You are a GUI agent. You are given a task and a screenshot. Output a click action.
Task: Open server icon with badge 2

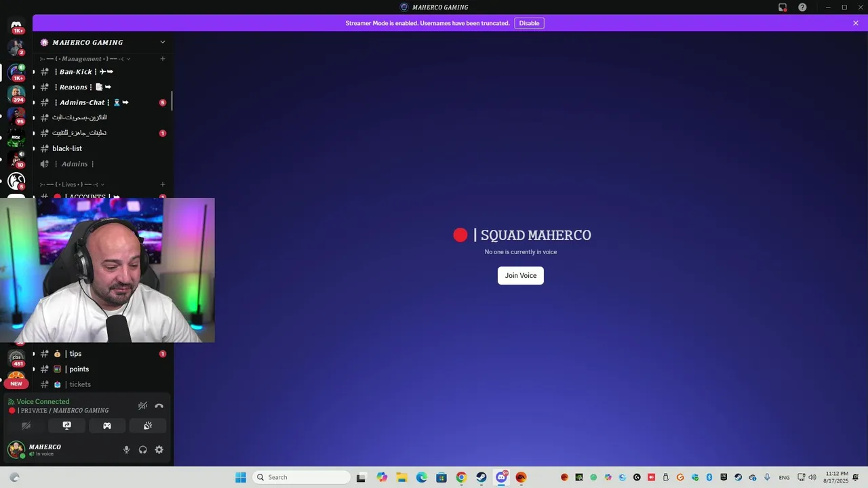point(16,47)
